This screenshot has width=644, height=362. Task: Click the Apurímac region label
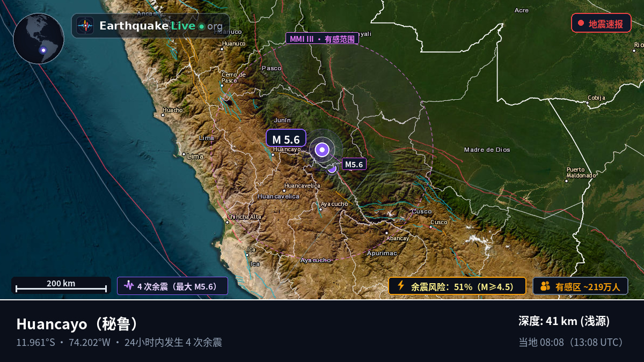pos(382,253)
